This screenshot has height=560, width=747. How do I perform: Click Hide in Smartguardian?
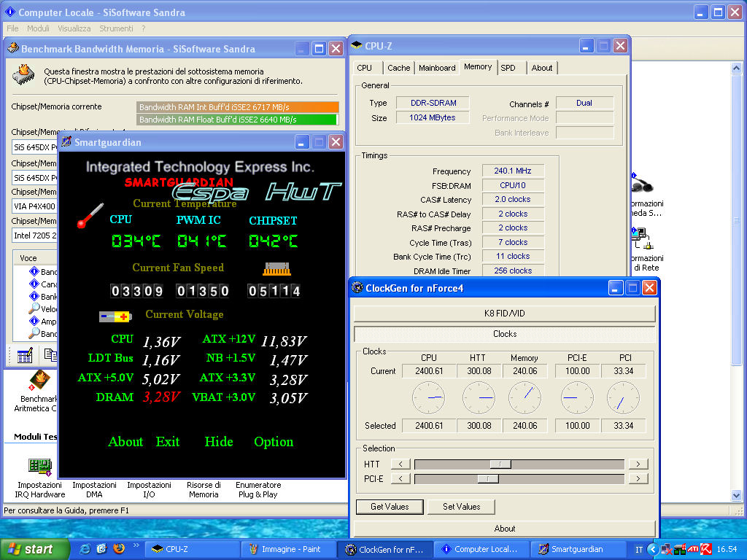[x=219, y=442]
